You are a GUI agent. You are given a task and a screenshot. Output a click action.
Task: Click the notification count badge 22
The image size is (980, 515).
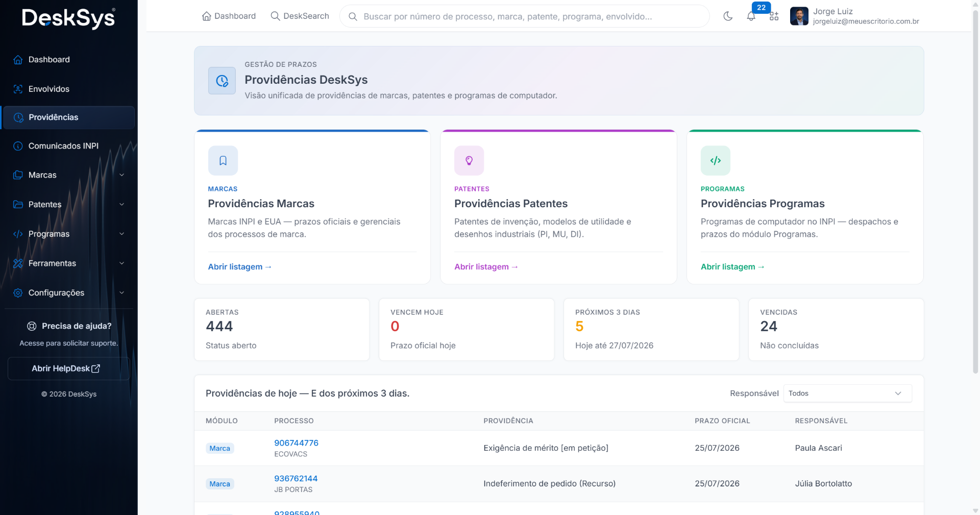[761, 8]
